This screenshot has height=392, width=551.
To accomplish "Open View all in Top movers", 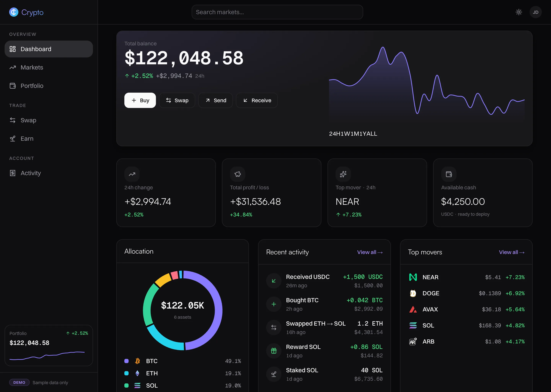I will (512, 252).
